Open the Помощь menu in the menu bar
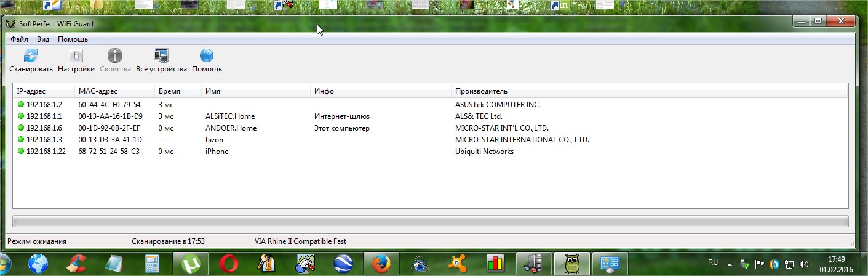The image size is (868, 276). coord(73,39)
